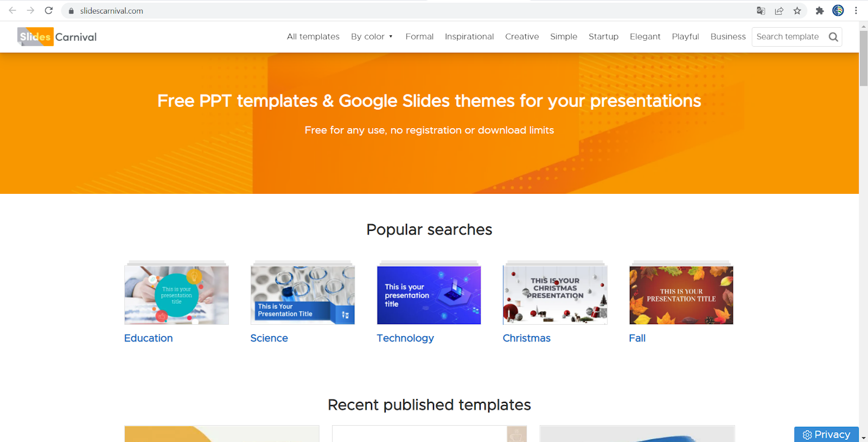The image size is (868, 442).
Task: Open the Science link
Action: point(269,338)
